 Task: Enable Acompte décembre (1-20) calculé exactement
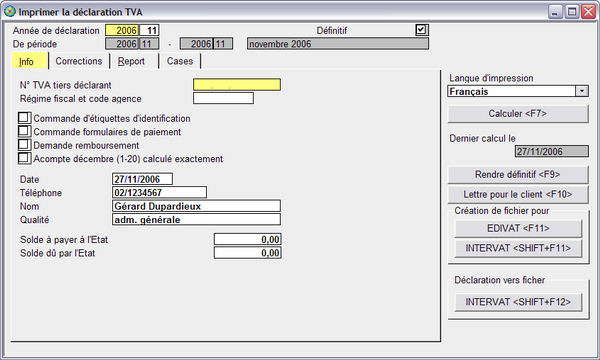(x=24, y=158)
